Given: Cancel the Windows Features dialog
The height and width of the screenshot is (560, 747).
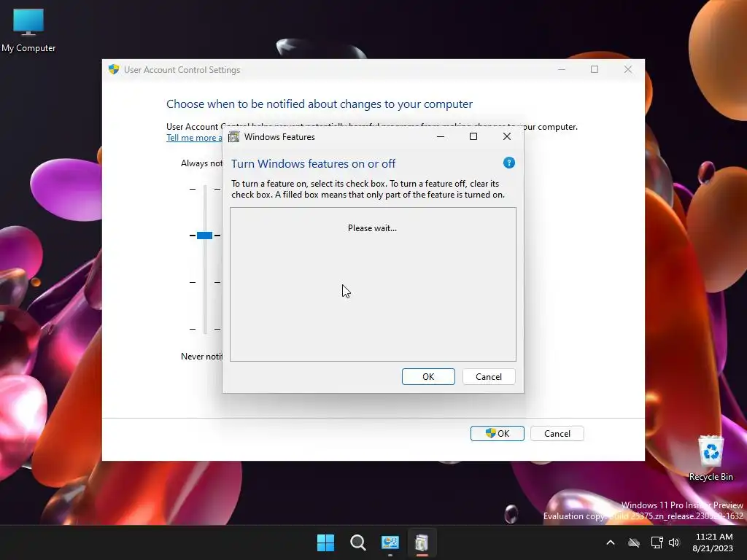Looking at the screenshot, I should (x=489, y=377).
